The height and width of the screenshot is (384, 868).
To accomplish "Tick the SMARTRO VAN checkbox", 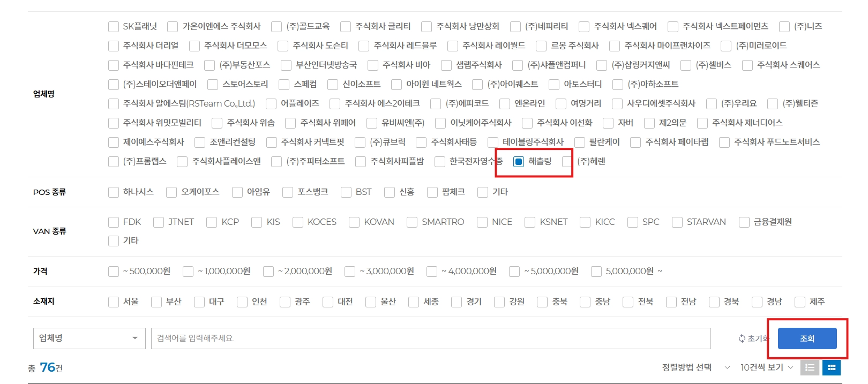I will pos(412,222).
